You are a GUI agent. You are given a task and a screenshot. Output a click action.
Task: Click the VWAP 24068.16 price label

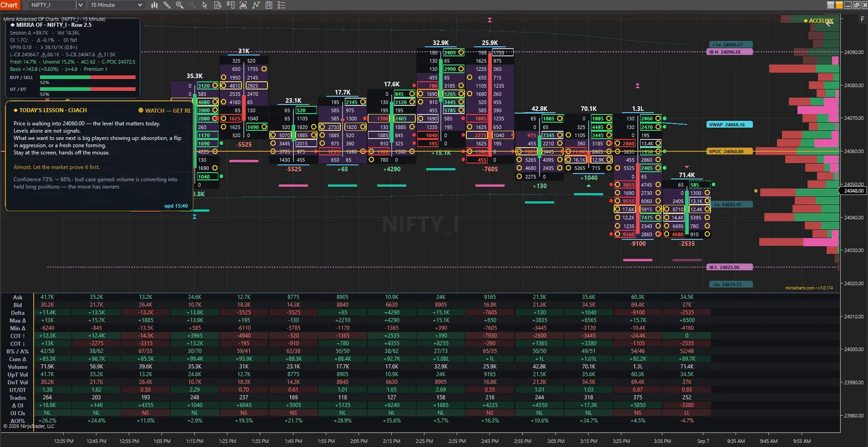pos(730,124)
